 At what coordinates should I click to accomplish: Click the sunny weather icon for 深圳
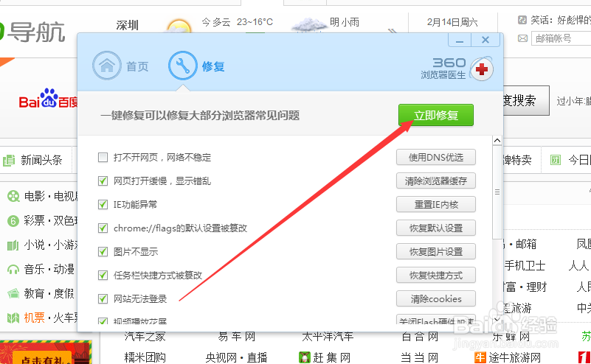(x=179, y=27)
